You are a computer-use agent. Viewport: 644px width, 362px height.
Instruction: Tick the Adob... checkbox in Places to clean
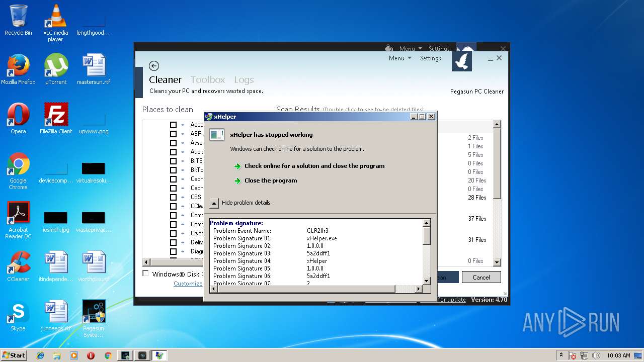tap(173, 125)
